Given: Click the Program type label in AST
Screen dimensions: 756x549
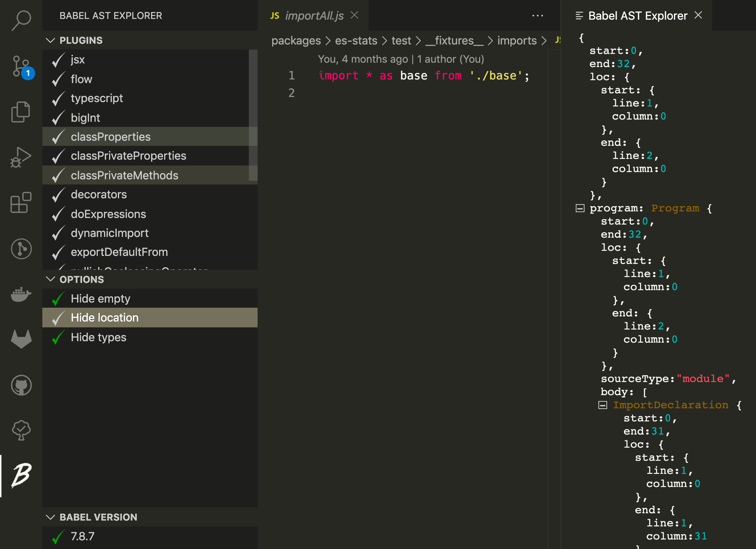Looking at the screenshot, I should tap(675, 208).
